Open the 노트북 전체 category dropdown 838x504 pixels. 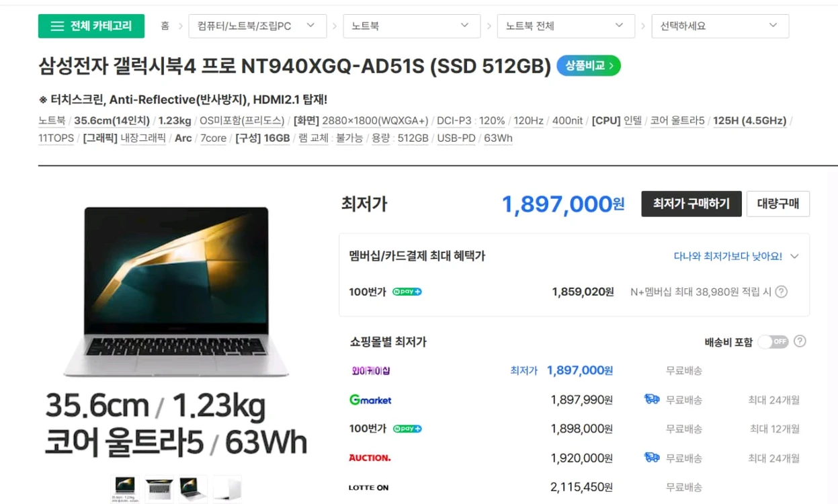point(566,26)
